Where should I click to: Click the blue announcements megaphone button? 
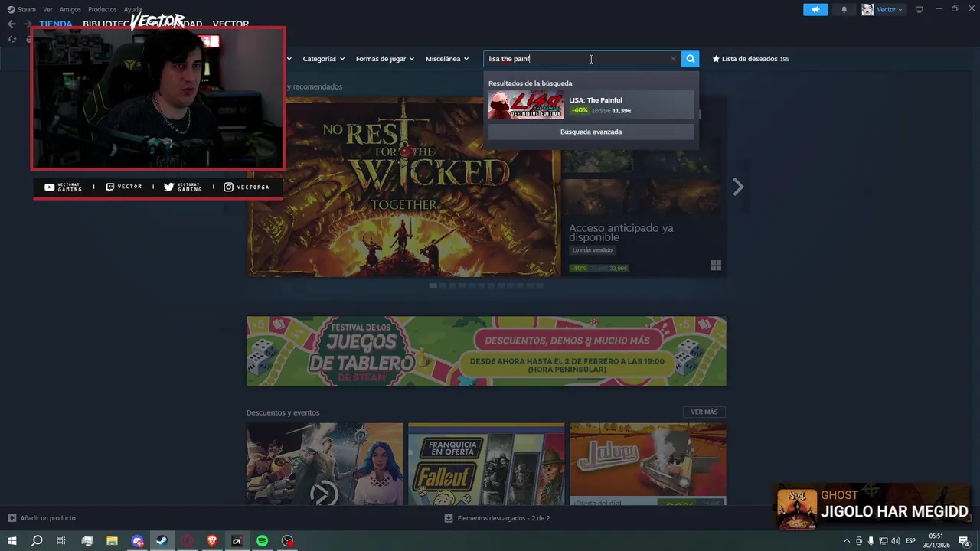coord(815,9)
